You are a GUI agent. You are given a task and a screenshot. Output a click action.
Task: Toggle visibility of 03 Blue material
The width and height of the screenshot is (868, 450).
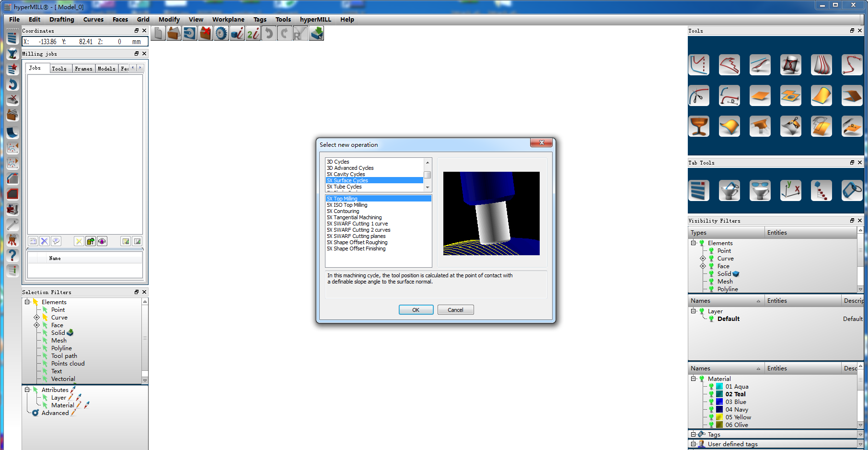point(711,402)
